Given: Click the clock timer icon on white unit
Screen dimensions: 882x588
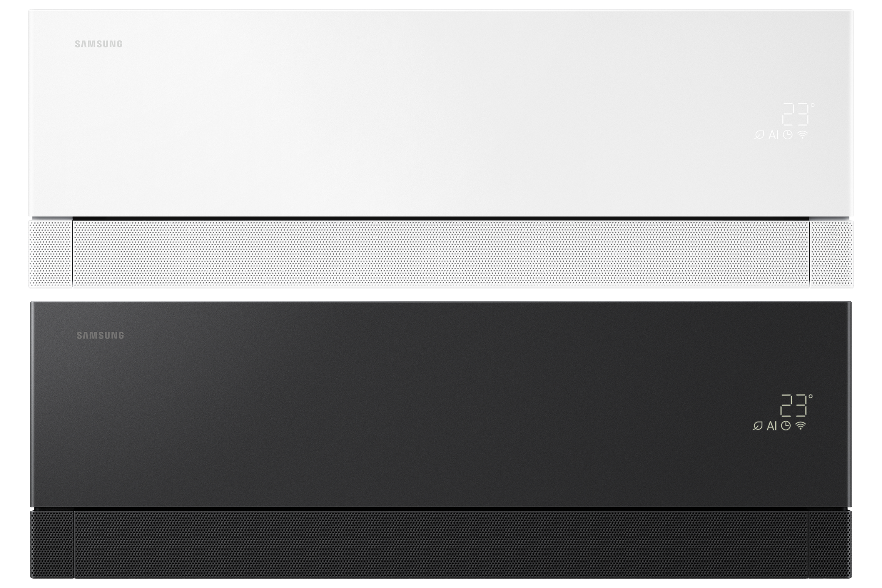Looking at the screenshot, I should [788, 135].
